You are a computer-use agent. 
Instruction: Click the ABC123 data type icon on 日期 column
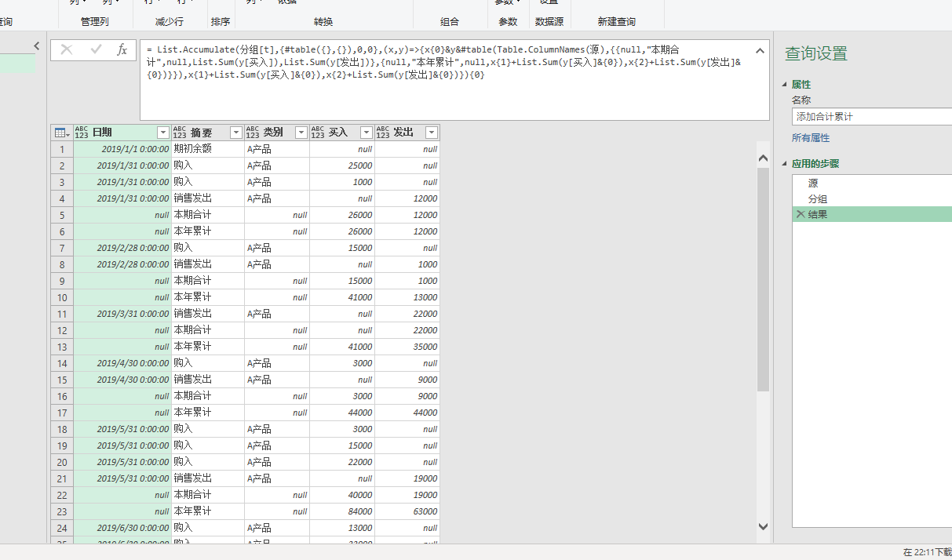(x=81, y=131)
